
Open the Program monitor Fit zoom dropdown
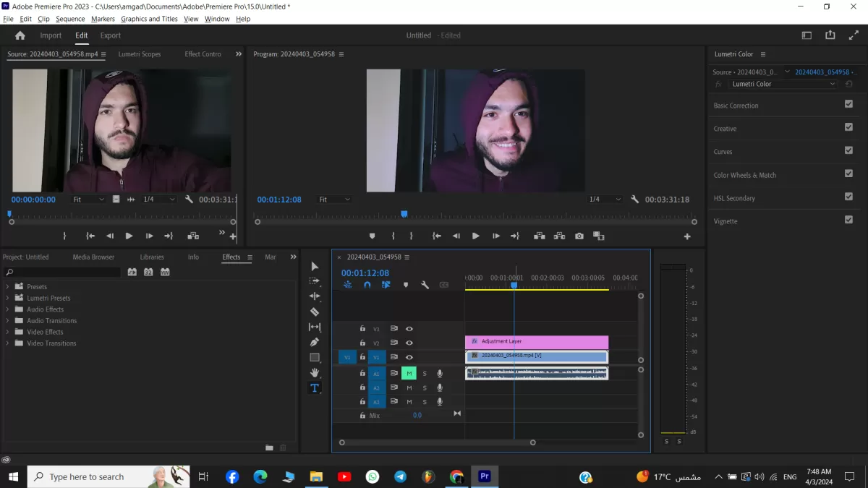pyautogui.click(x=334, y=200)
